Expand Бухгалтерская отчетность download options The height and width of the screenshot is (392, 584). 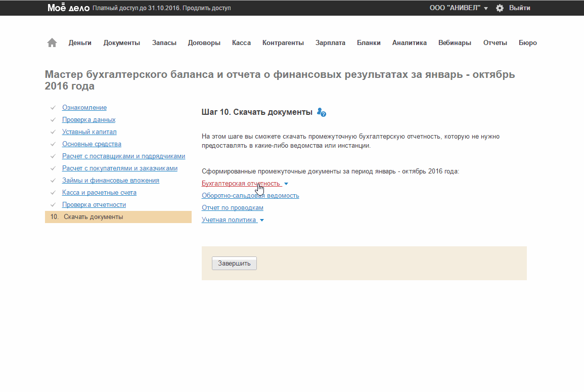coord(286,184)
